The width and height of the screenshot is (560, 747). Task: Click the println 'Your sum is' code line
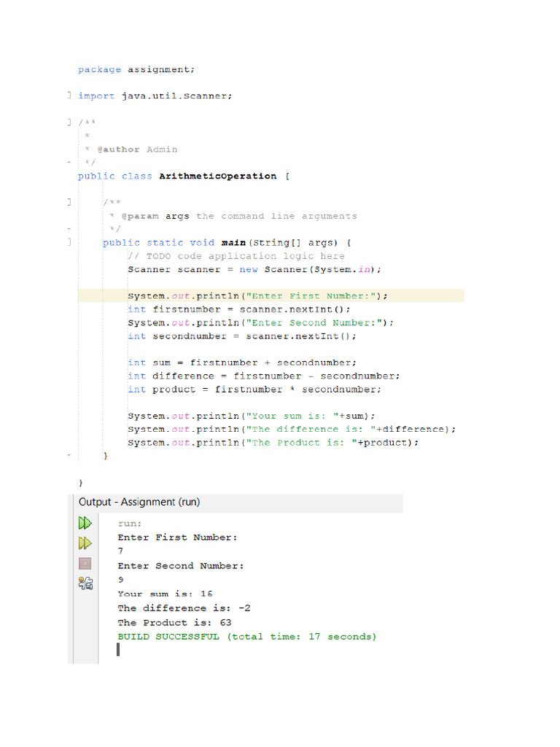pos(252,416)
